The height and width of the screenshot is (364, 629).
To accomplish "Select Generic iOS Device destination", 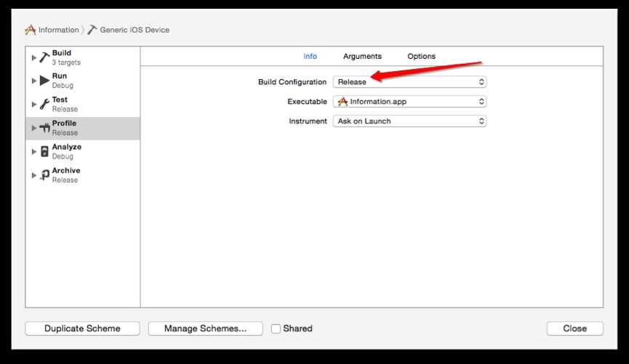I will pyautogui.click(x=135, y=30).
